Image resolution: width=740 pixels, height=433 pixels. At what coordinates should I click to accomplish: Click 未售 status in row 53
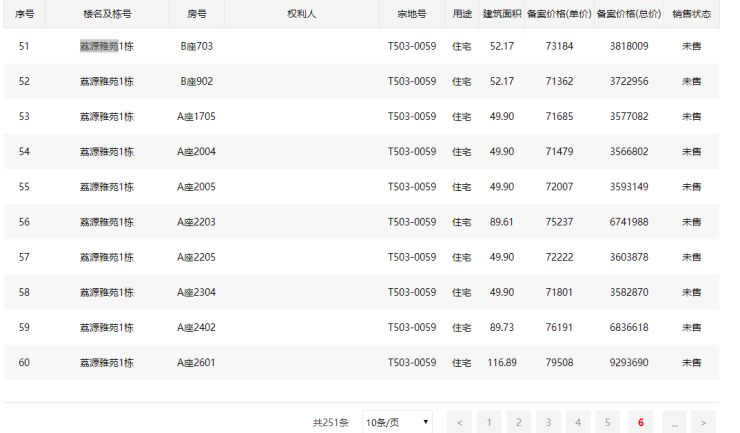point(691,116)
